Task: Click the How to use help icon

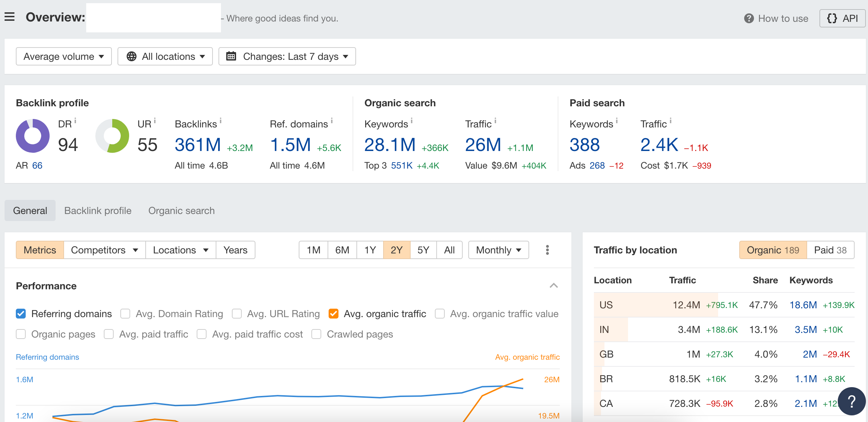Action: click(x=749, y=18)
